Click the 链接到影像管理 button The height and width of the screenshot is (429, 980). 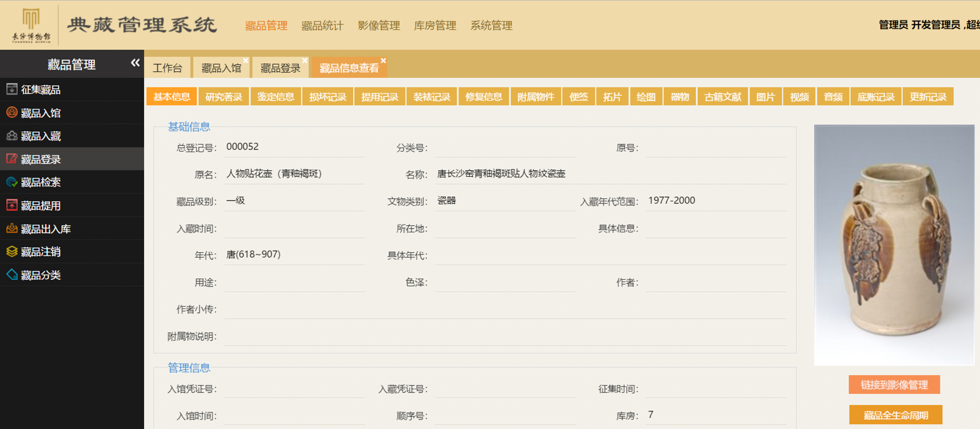[x=894, y=385]
